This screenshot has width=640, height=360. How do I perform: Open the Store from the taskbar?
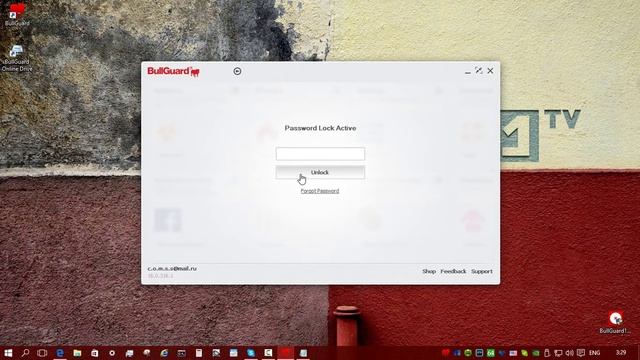tap(94, 353)
